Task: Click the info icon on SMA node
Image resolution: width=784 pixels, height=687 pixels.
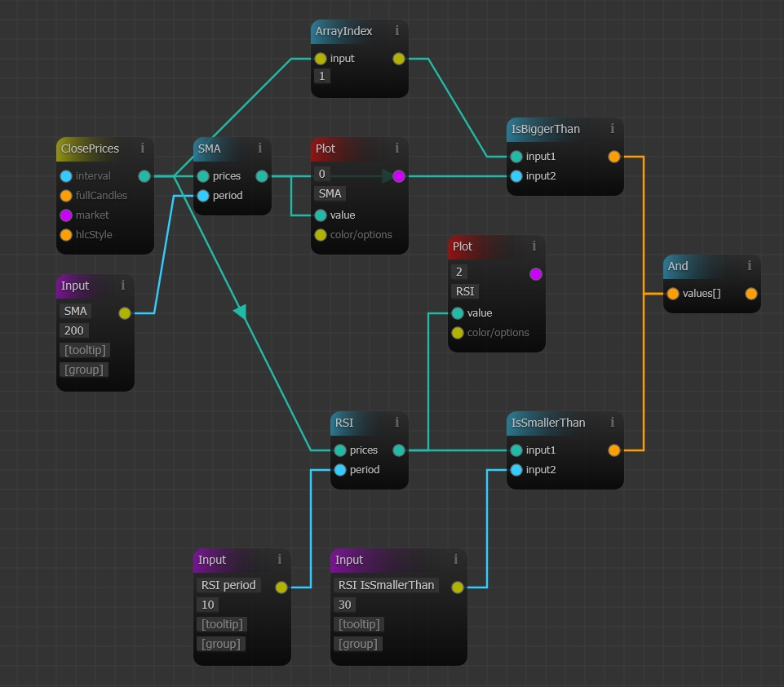Action: [x=260, y=148]
